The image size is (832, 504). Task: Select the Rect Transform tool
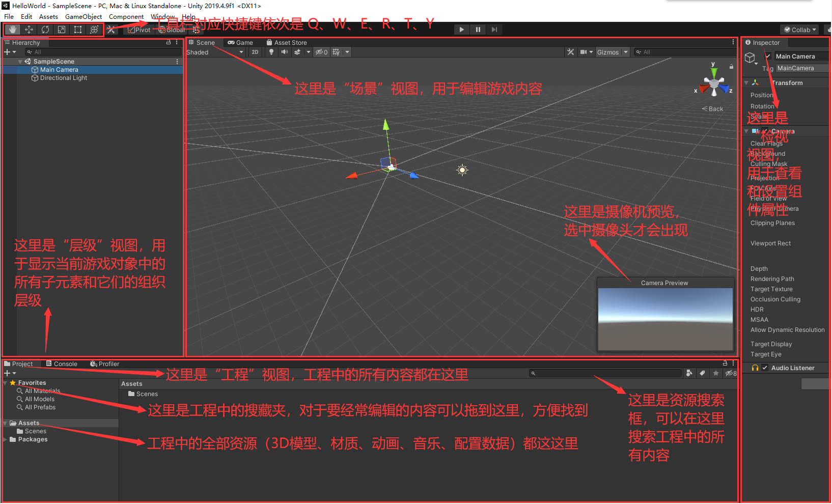(x=77, y=29)
